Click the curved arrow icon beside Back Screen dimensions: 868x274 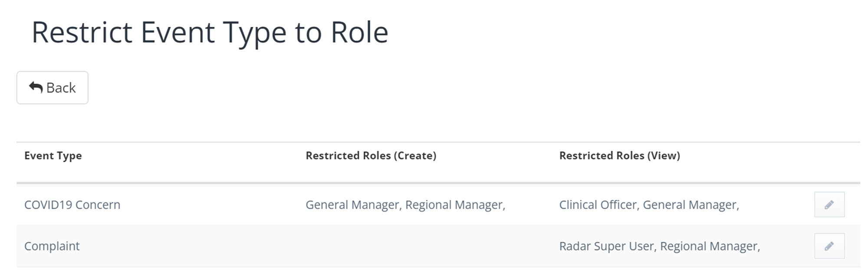click(36, 87)
